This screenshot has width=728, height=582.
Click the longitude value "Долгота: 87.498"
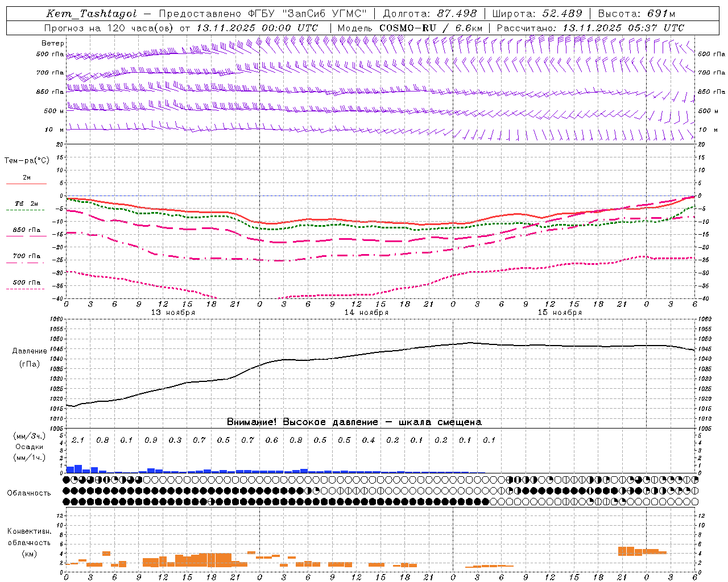430,14
